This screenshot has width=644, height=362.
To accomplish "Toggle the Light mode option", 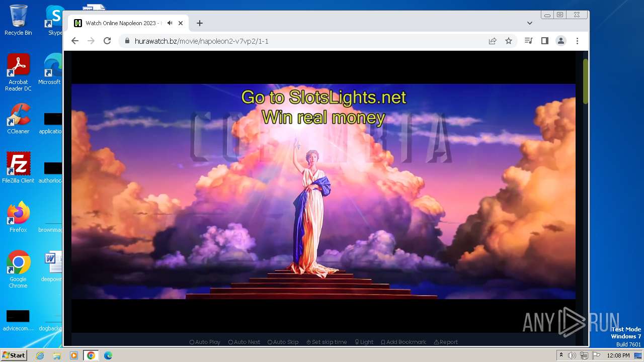I will tap(364, 342).
